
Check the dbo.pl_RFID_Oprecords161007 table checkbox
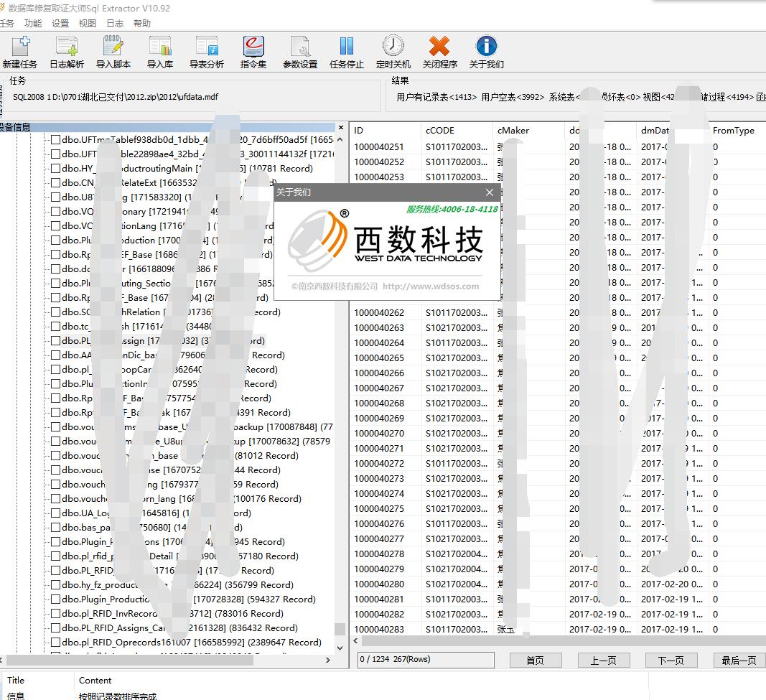[56, 643]
